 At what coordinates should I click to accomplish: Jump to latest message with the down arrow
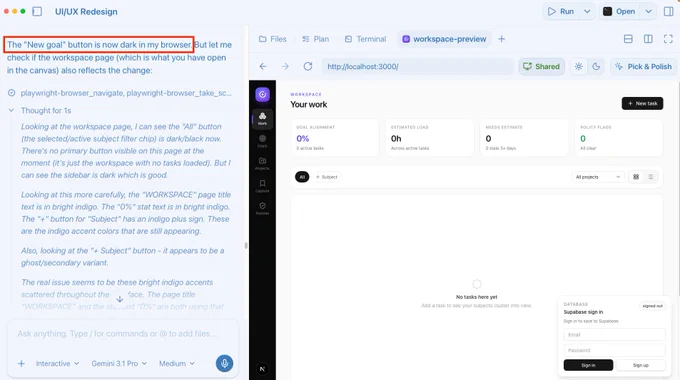pos(120,299)
